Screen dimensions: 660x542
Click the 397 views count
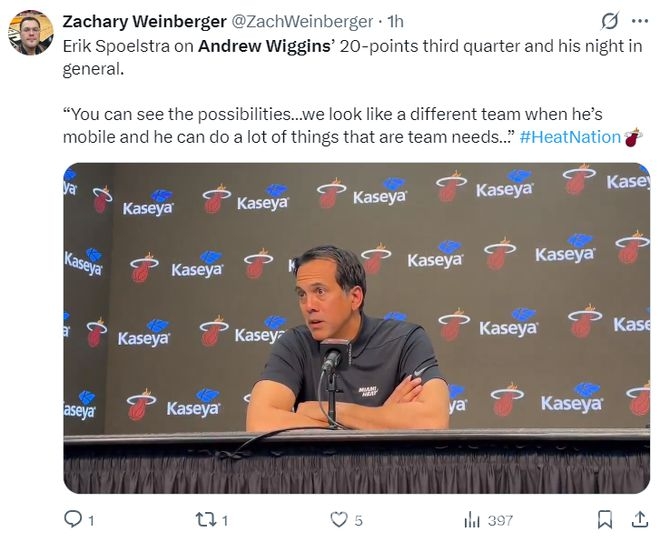tap(500, 521)
